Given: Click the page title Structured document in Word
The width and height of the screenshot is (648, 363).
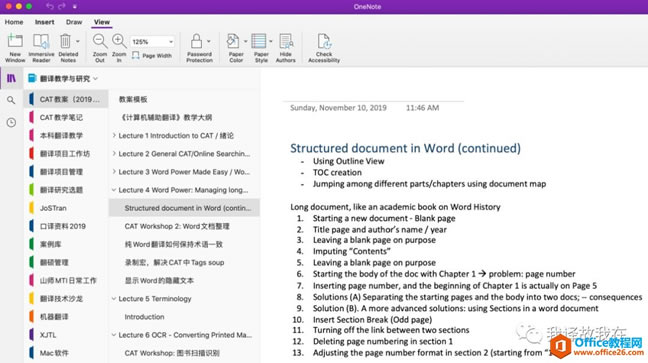Looking at the screenshot, I should pyautogui.click(x=405, y=148).
